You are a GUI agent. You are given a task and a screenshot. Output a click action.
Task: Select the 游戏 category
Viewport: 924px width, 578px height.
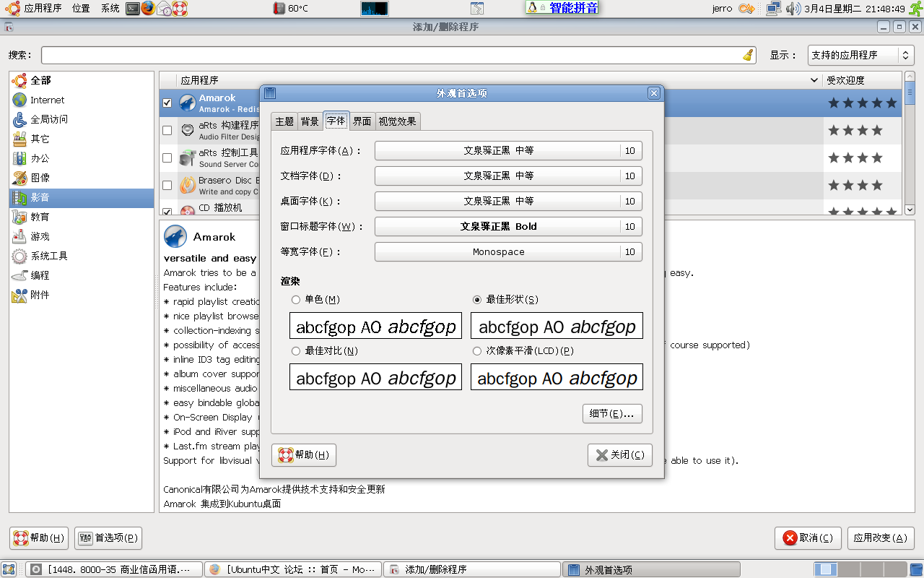pos(82,236)
